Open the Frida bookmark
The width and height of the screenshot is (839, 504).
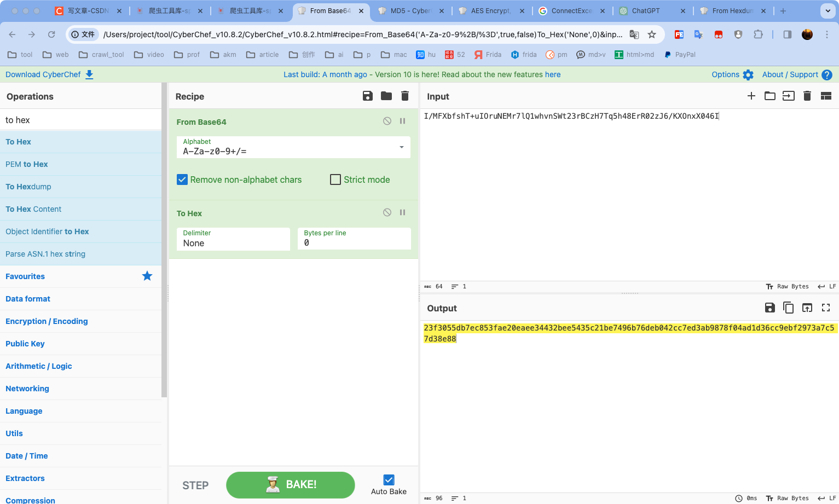click(488, 55)
